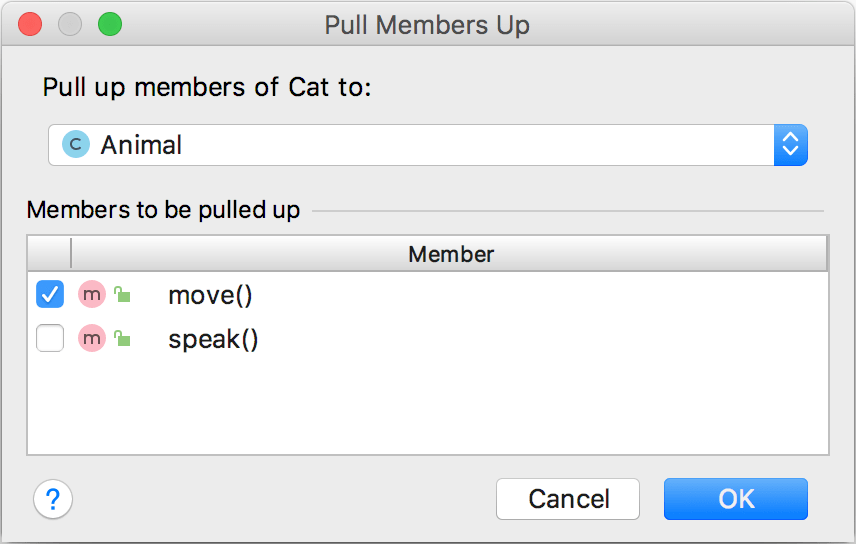
Task: Confirm the refactoring with OK
Action: 735,499
